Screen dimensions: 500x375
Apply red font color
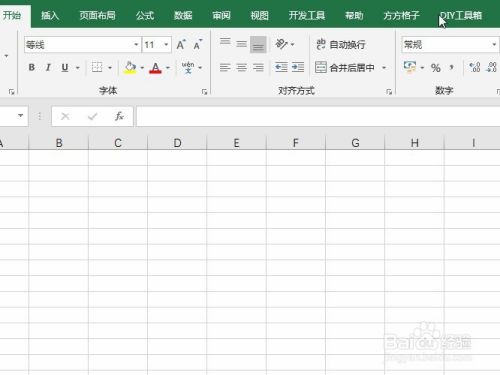155,68
